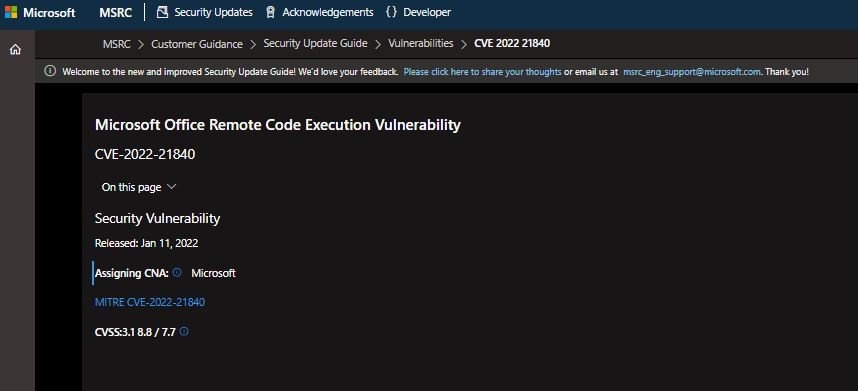Screen dimensions: 858x391
Task: Click the Acknowledgements ribbon badge icon
Action: [270, 12]
